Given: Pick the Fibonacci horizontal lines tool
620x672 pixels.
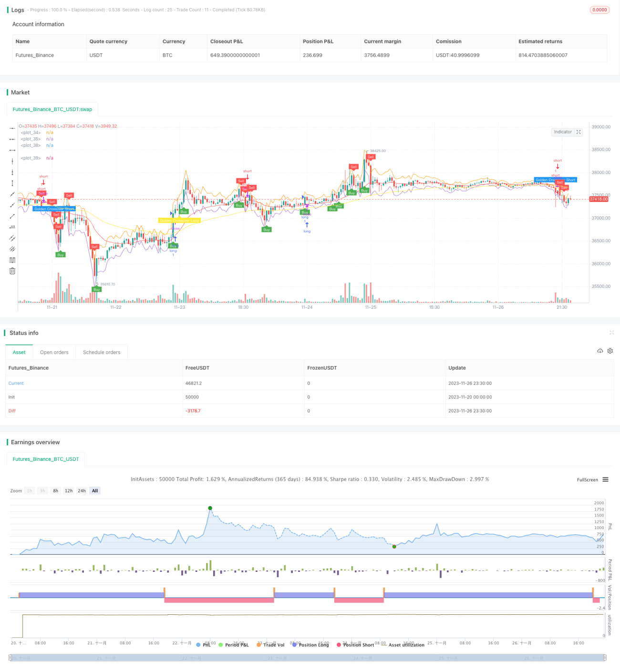Looking at the screenshot, I should [x=12, y=260].
